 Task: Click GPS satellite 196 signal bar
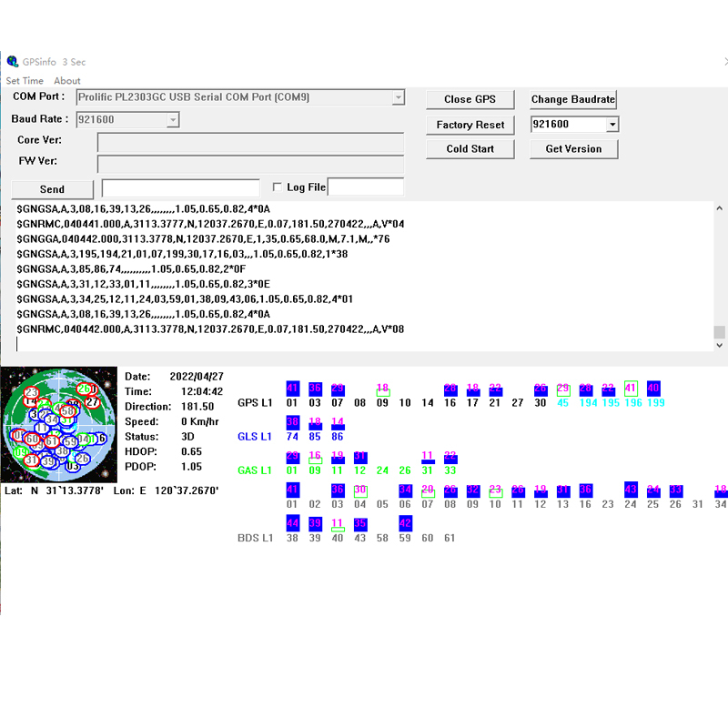631,388
